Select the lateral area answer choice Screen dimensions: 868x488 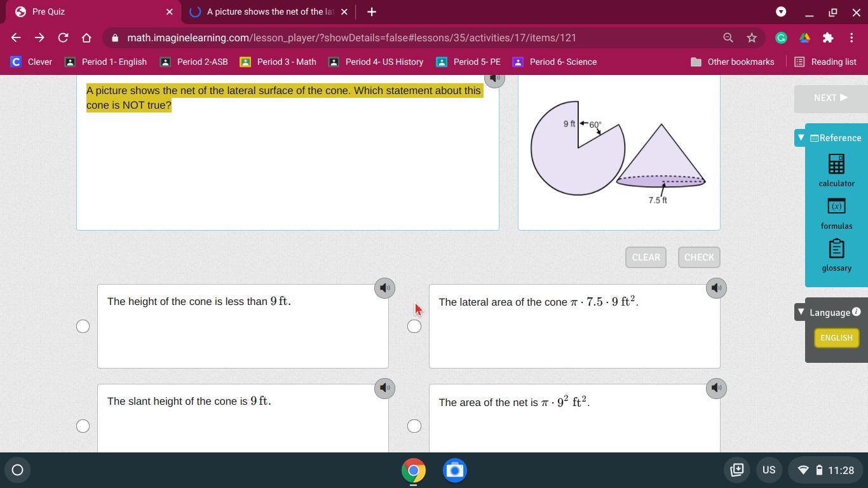[414, 326]
